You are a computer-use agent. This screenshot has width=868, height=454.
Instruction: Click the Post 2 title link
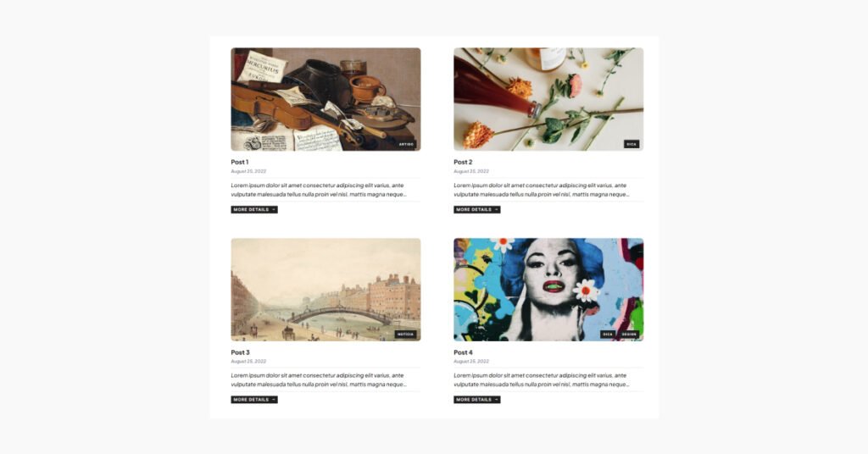[463, 162]
